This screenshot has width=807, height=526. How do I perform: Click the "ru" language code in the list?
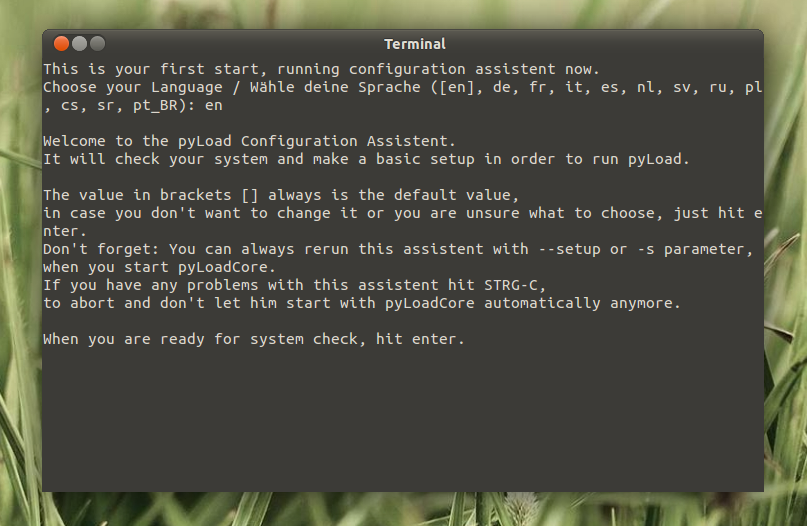(718, 87)
